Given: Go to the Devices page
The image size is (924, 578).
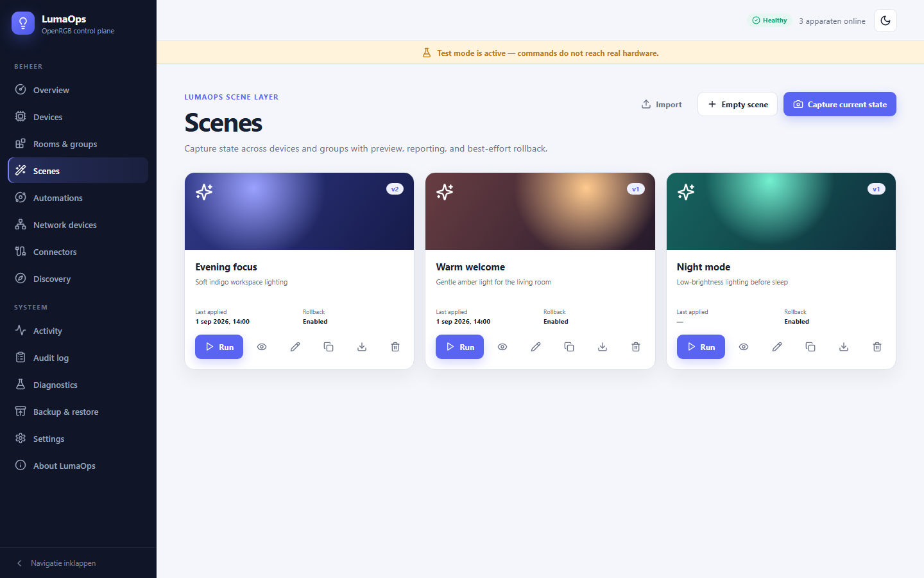Looking at the screenshot, I should [x=78, y=117].
